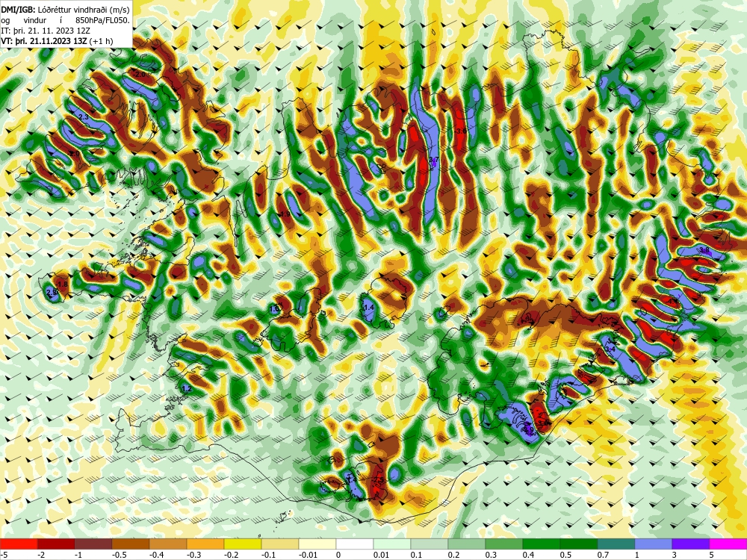The image size is (747, 560).
Task: Click the '3.7' value label on the map
Action: pos(433,160)
